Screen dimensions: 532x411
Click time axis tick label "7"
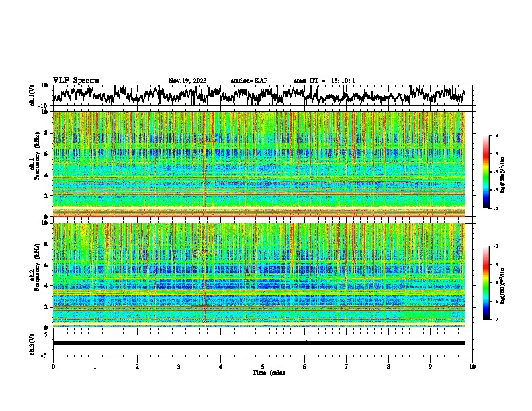click(x=347, y=367)
